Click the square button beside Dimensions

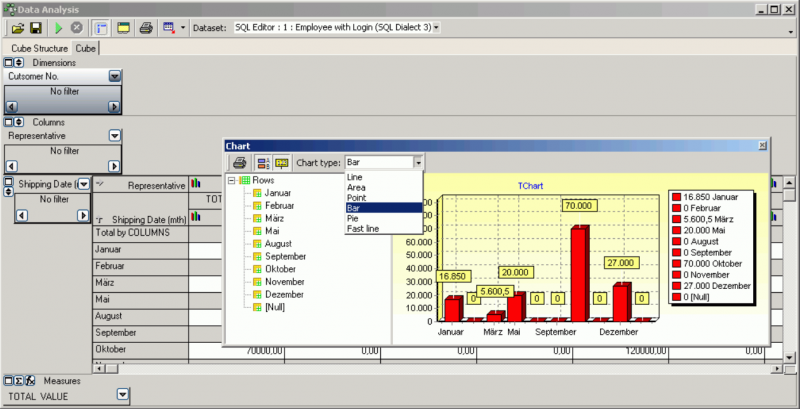point(8,63)
